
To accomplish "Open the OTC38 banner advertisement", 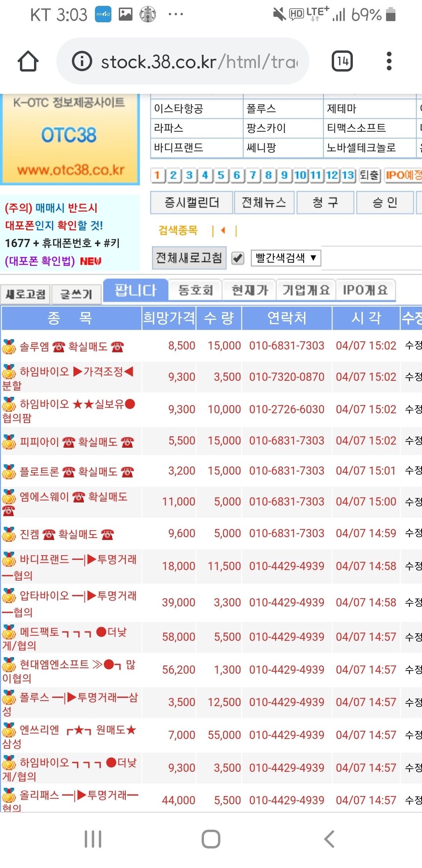I will [70, 139].
